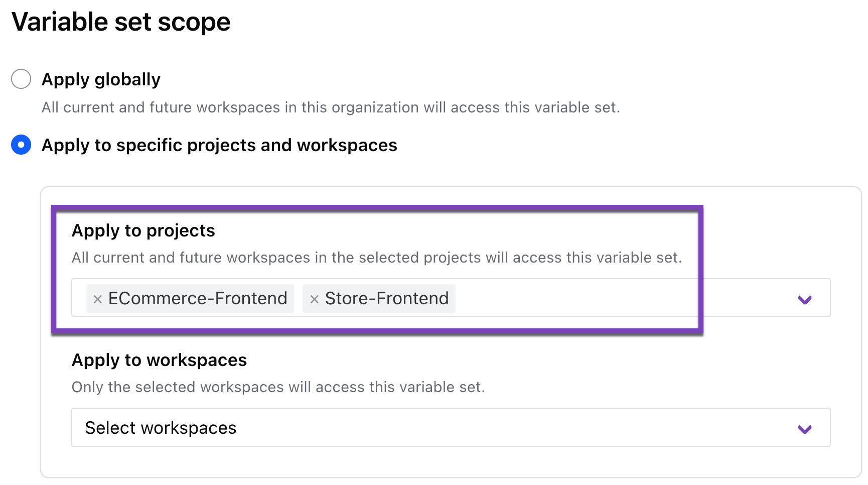Viewport: 868px width, 485px height.
Task: Click the Store-Frontend tag label
Action: pos(387,298)
